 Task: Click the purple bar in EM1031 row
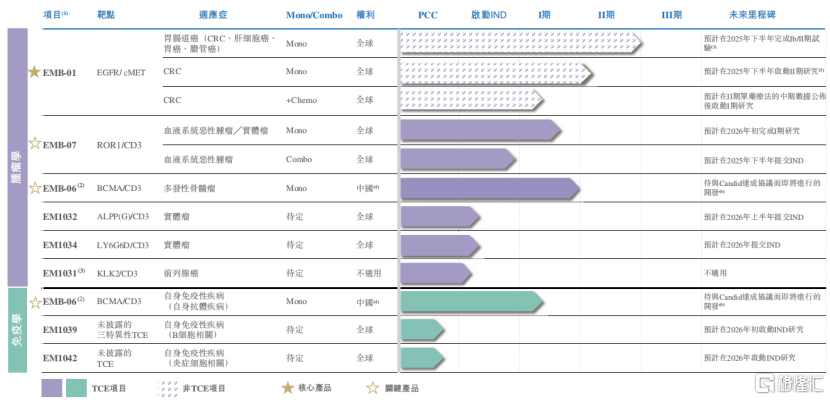tap(436, 273)
